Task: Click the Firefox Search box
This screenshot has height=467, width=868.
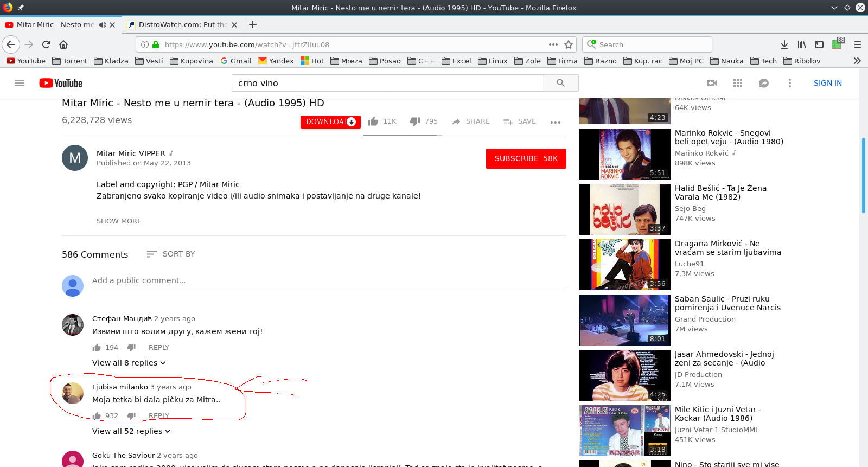Action: point(647,44)
